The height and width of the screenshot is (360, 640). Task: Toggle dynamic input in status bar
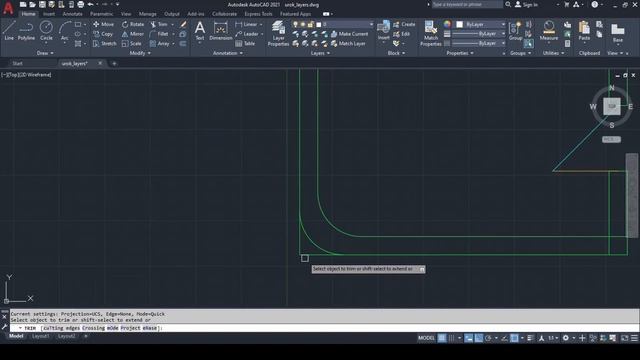pyautogui.click(x=469, y=338)
